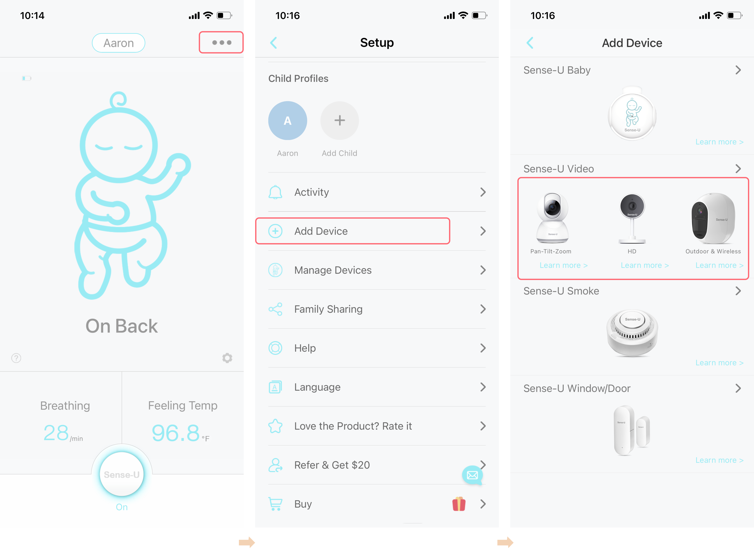Tap the Activity bell icon in Setup

coord(275,191)
